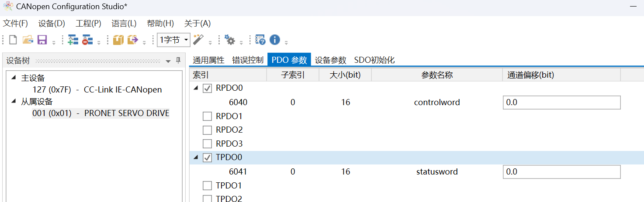The width and height of the screenshot is (644, 202).
Task: Click the controlword parameter name
Action: click(437, 103)
